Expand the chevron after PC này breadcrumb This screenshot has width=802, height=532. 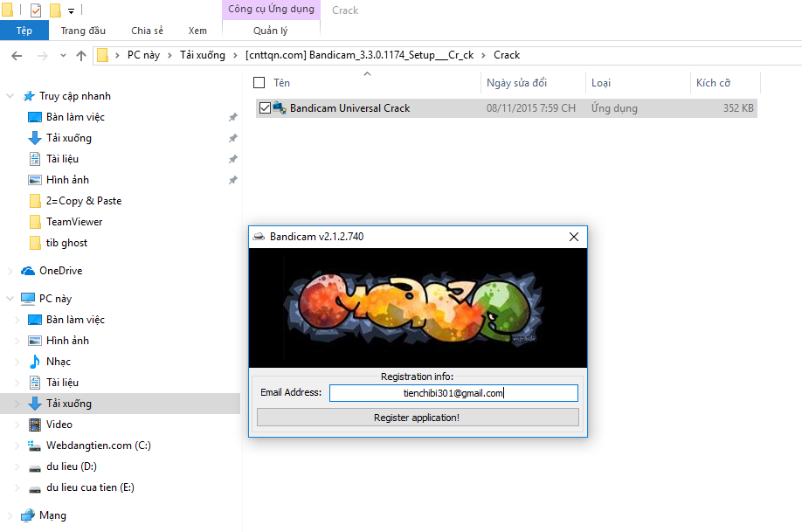click(x=169, y=55)
